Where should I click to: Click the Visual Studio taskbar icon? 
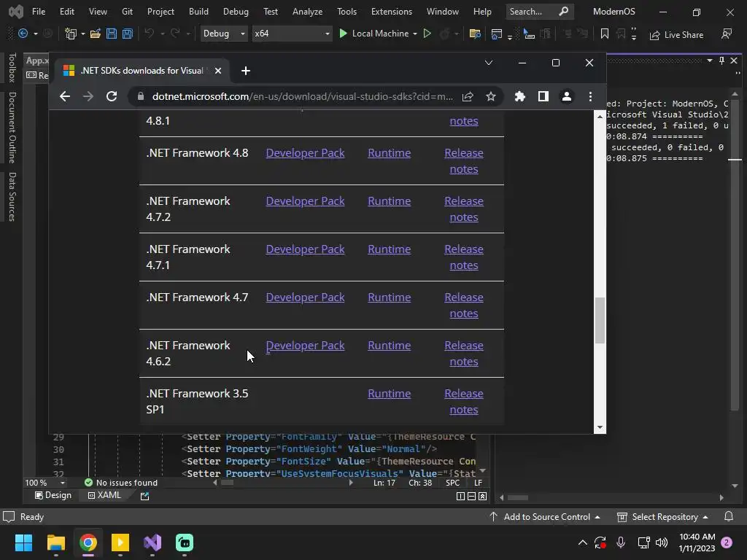pos(152,542)
